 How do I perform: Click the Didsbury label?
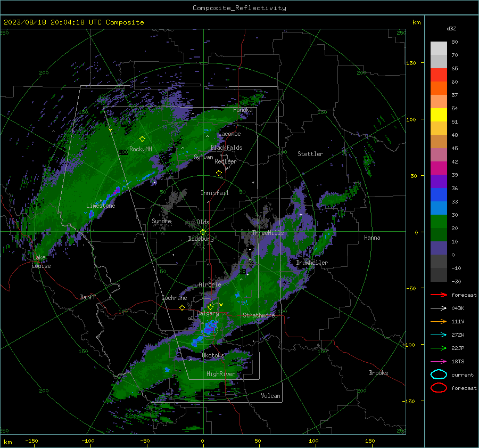tap(201, 239)
